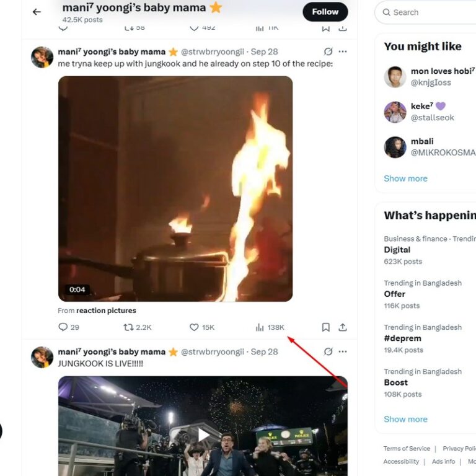Expand Show more under trending topics
Image resolution: width=476 pixels, height=476 pixels.
click(x=405, y=419)
